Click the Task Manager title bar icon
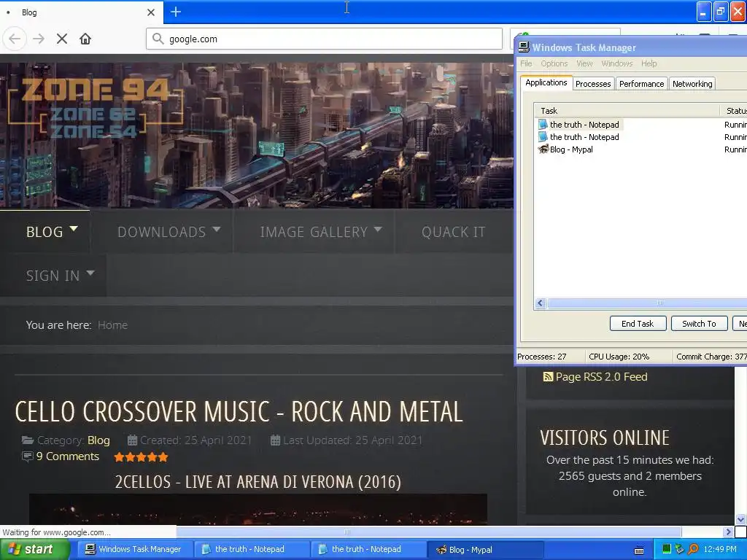The width and height of the screenshot is (747, 560). (524, 47)
